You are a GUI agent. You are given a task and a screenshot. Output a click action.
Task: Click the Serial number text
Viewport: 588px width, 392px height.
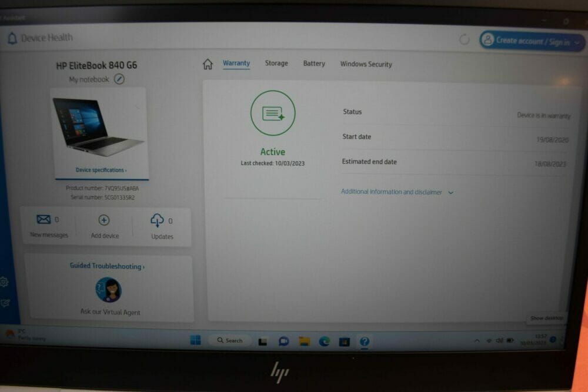102,197
